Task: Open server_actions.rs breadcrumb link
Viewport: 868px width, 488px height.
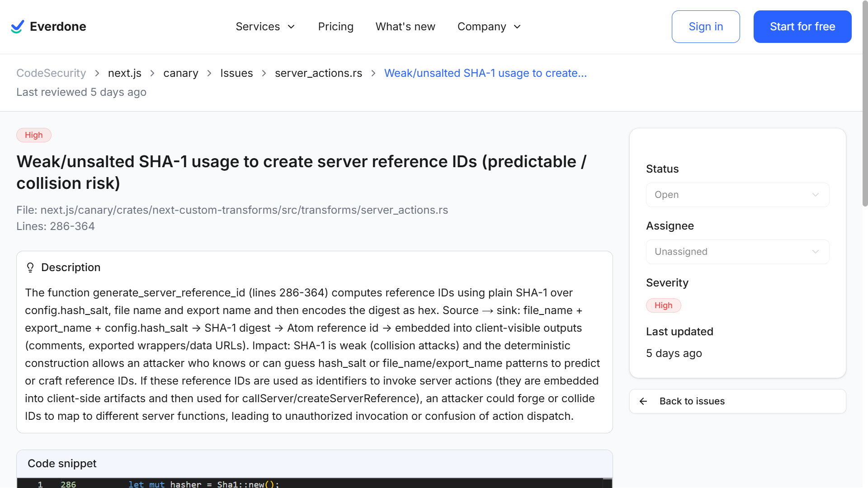Action: coord(318,73)
